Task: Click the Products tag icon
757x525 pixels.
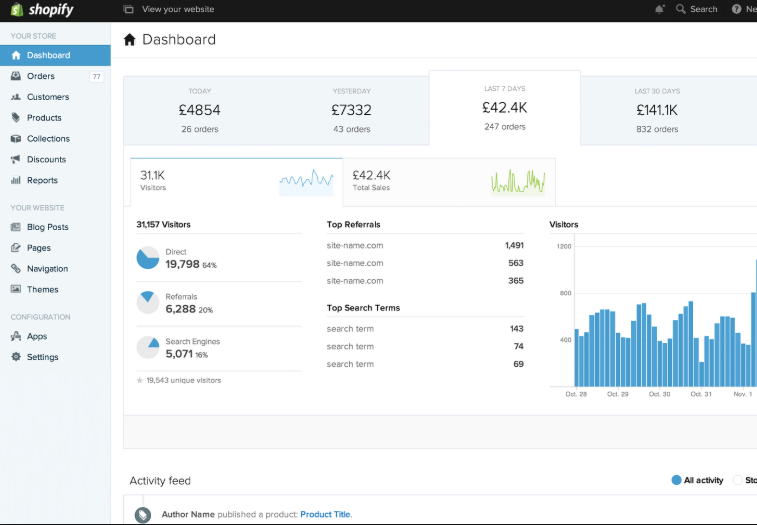Action: (16, 117)
